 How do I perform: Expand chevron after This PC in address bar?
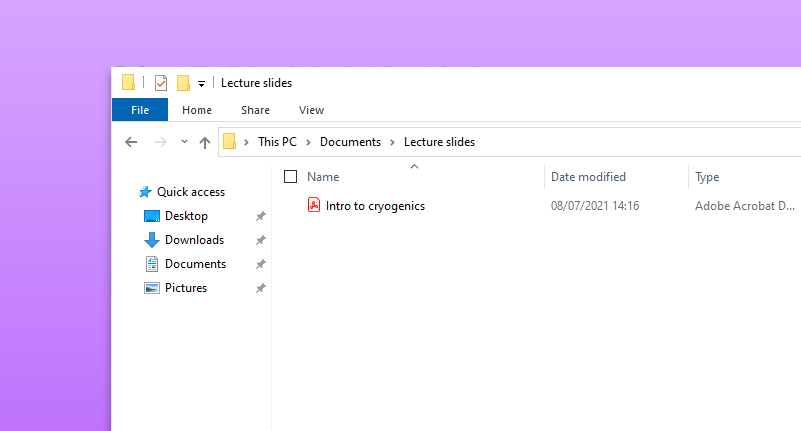[x=309, y=142]
